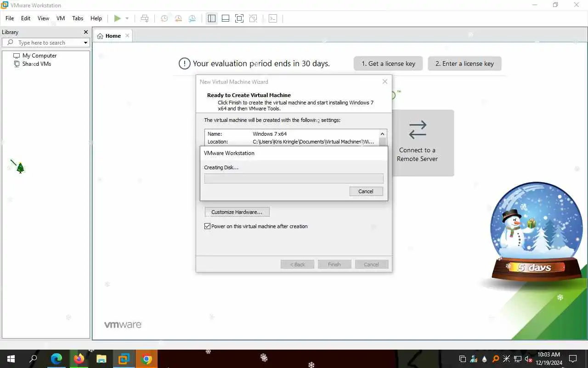Toggle the thumbnail bar view icon
Viewport: 588px width, 368px height.
(x=225, y=18)
